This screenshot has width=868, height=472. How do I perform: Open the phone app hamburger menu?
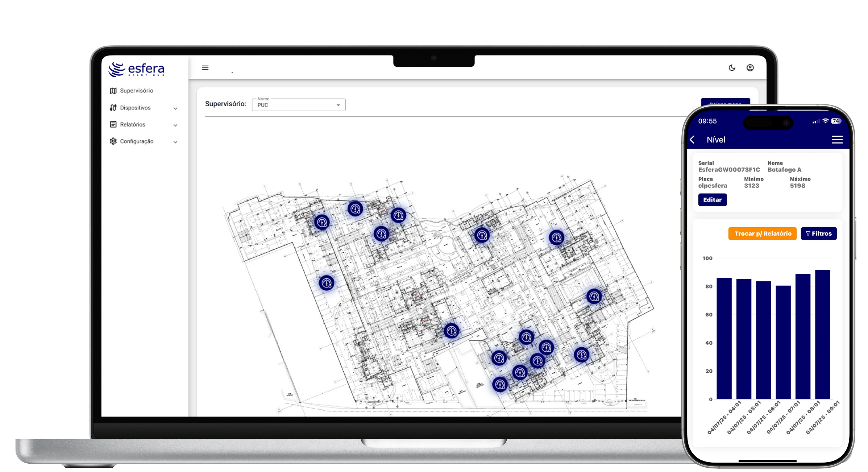(837, 140)
